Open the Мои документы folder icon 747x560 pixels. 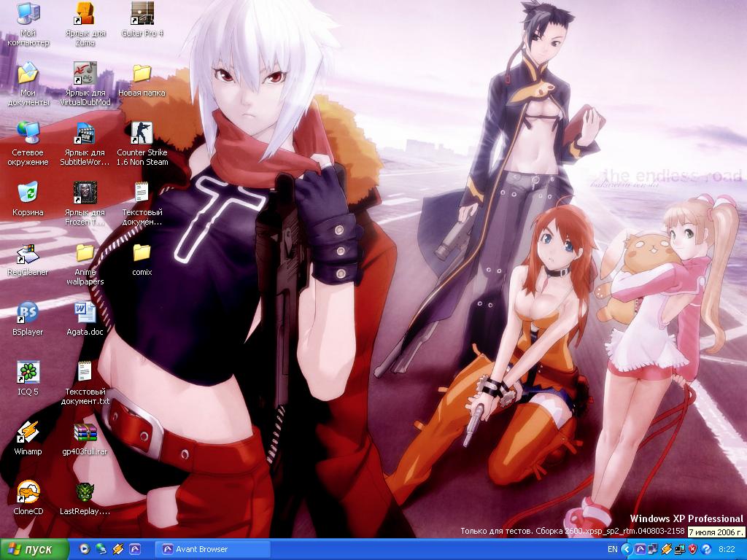coord(28,74)
